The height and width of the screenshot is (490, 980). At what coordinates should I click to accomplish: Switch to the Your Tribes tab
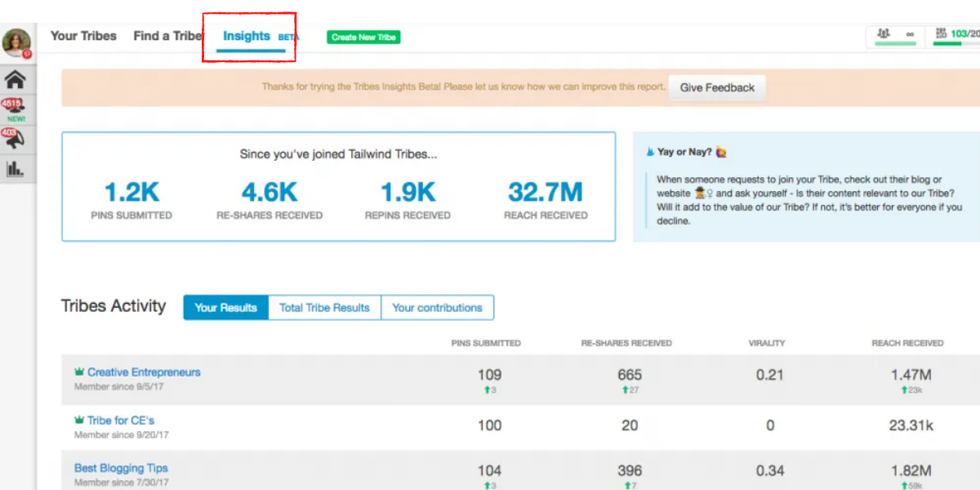point(83,36)
